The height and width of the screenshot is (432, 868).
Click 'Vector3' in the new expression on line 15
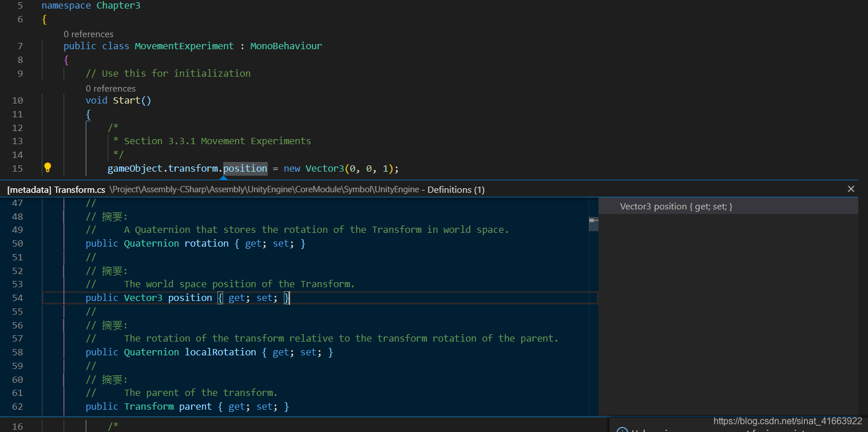point(324,168)
